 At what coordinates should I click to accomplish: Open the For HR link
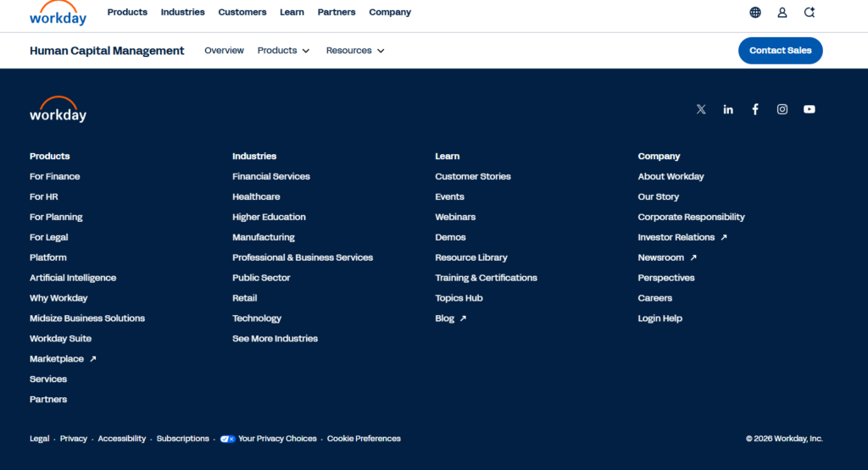pyautogui.click(x=44, y=196)
